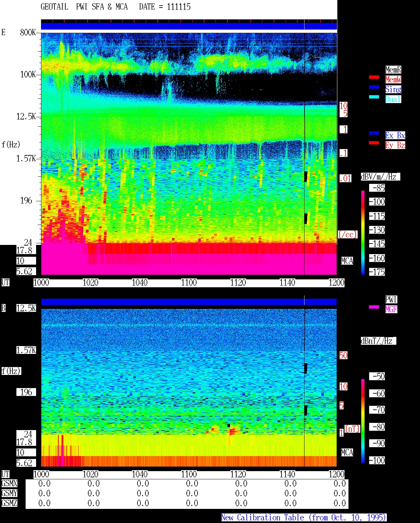The image size is (420, 523).
Task: Click the Ex Bx legend label
Action: click(x=395, y=135)
